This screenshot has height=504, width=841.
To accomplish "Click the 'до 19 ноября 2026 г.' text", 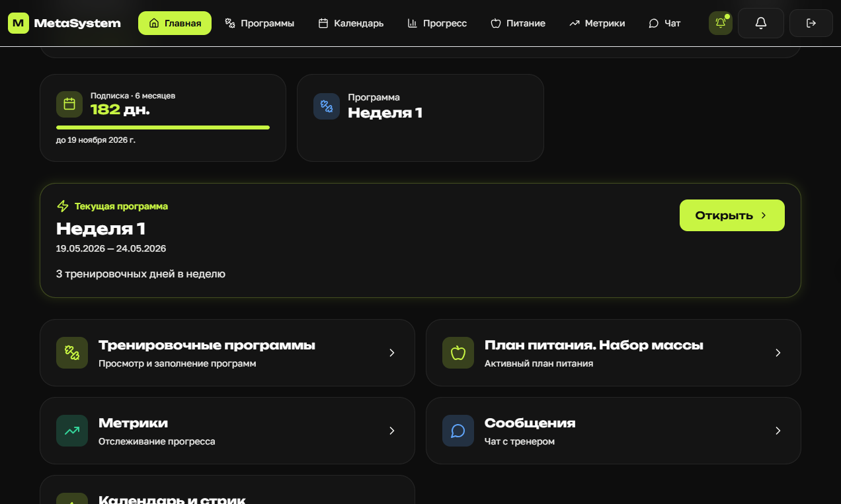I will pos(96,140).
